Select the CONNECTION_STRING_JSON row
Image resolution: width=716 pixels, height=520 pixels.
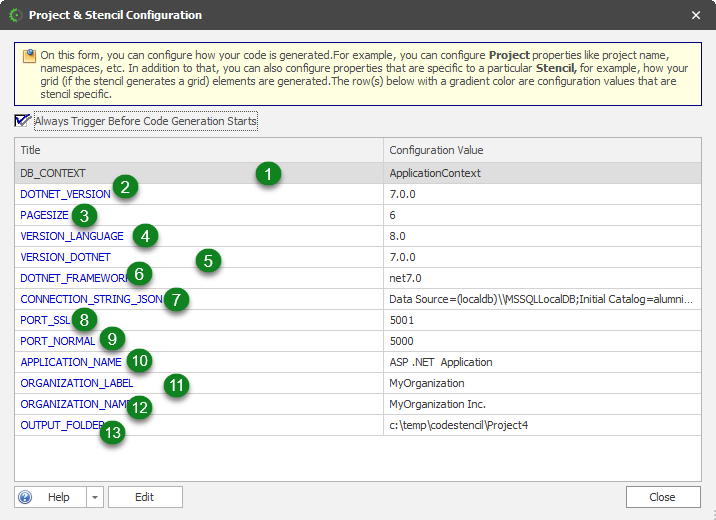pos(90,299)
